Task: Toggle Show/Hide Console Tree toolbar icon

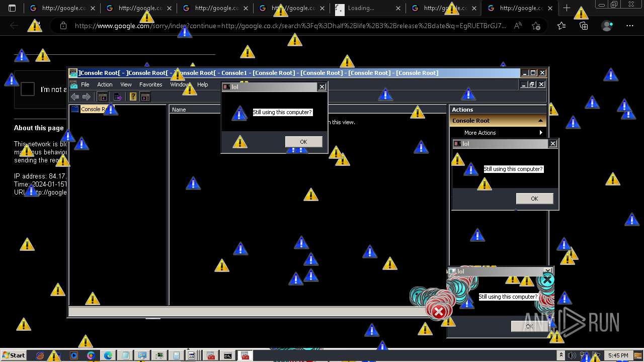Action: coord(103,97)
